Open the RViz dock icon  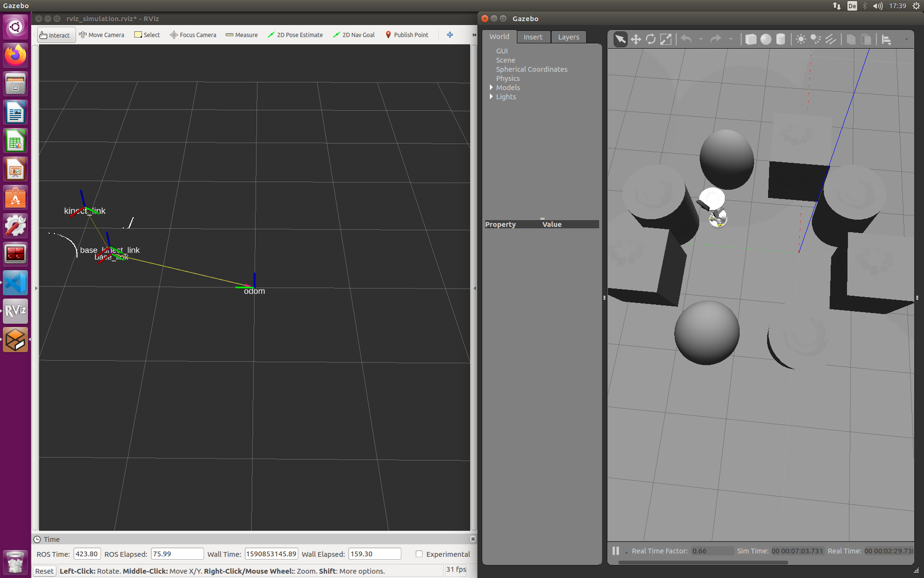[x=15, y=311]
